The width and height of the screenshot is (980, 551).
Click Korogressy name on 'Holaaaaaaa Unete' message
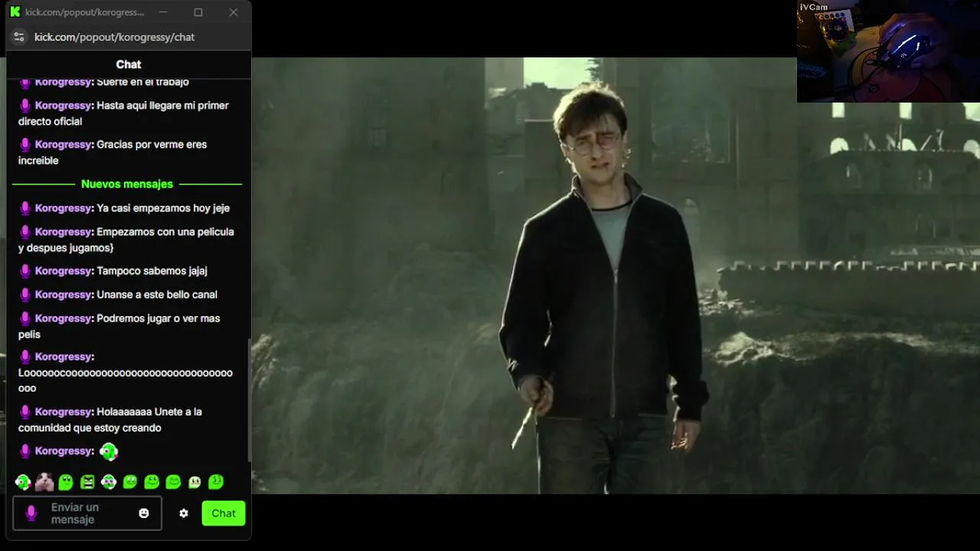click(64, 412)
